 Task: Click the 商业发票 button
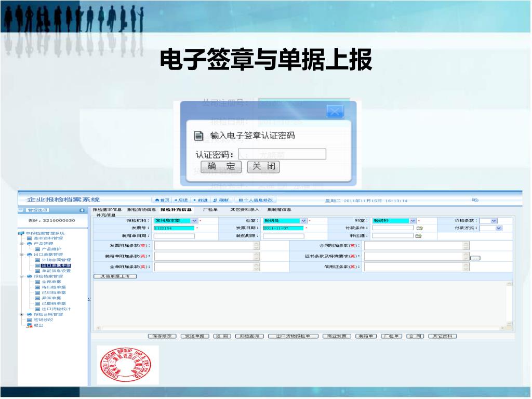337,336
